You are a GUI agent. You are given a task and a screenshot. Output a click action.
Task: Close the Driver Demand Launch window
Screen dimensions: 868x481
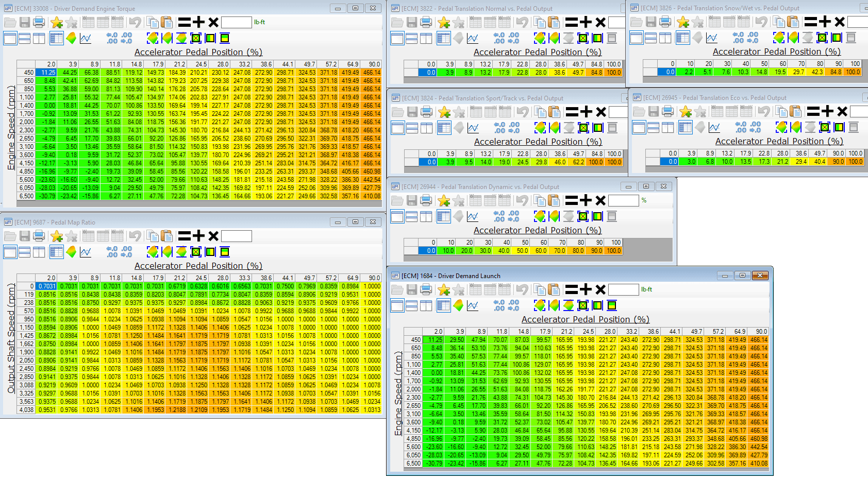tap(760, 276)
